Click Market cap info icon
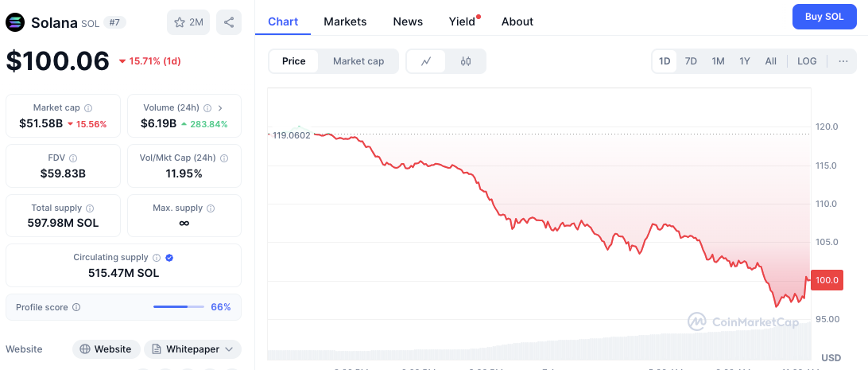The image size is (868, 370). click(x=88, y=108)
